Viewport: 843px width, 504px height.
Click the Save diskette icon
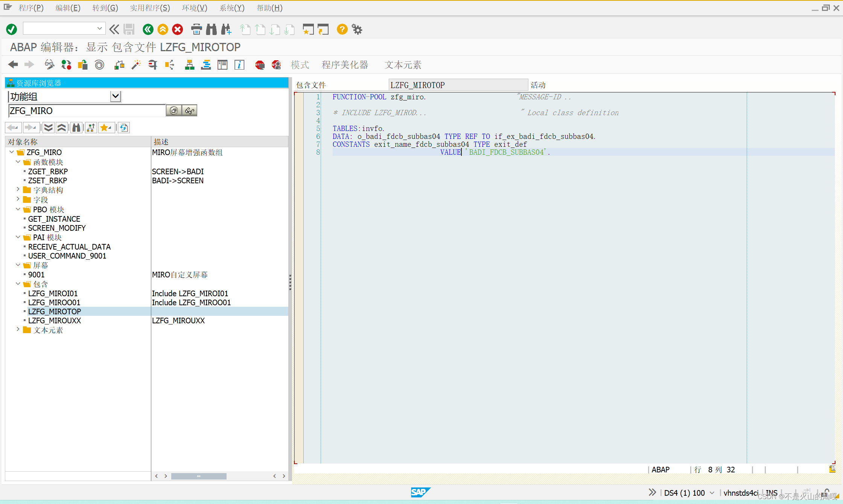coord(129,29)
